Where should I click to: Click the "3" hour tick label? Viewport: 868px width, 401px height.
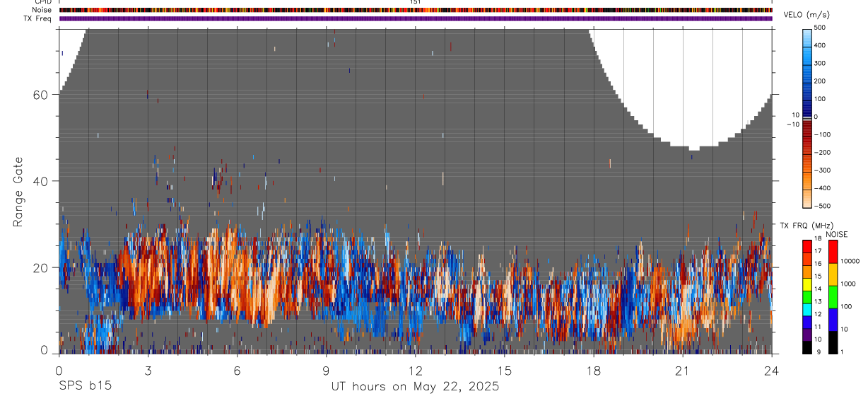(x=148, y=371)
